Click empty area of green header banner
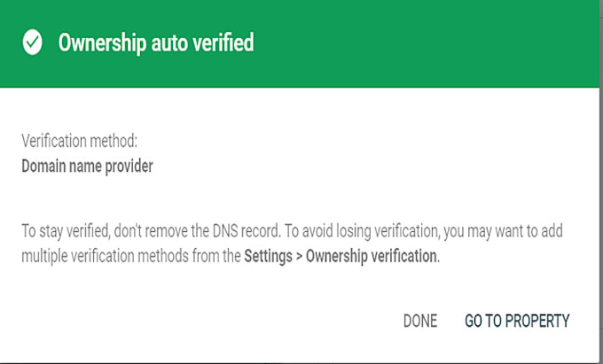603x364 pixels. [423, 43]
